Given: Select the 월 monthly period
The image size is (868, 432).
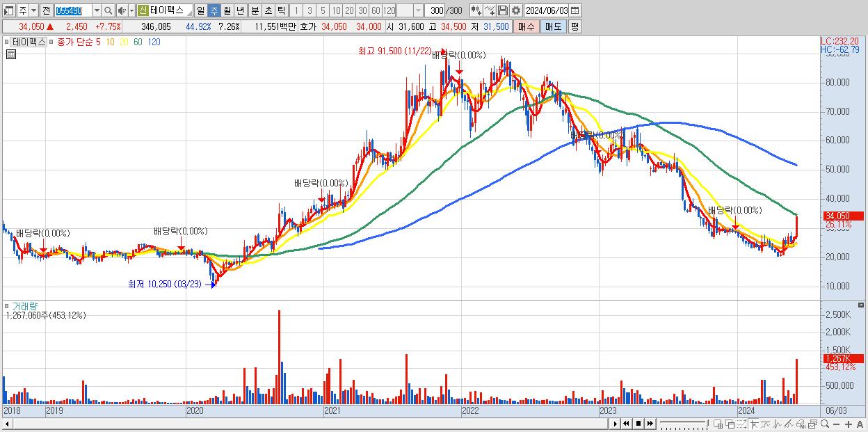Looking at the screenshot, I should tap(227, 10).
